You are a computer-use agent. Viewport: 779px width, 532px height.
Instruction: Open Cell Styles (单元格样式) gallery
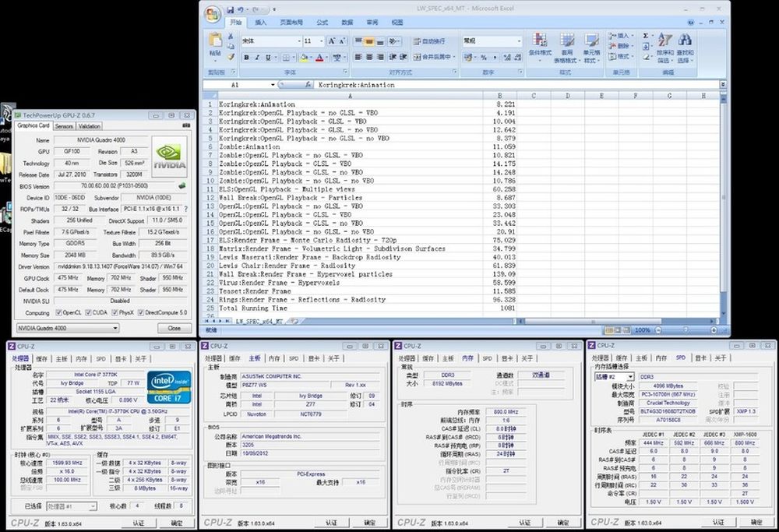pyautogui.click(x=592, y=48)
